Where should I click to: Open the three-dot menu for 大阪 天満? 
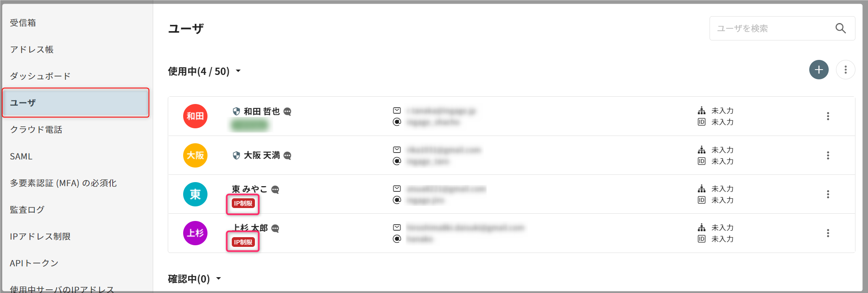click(x=828, y=155)
